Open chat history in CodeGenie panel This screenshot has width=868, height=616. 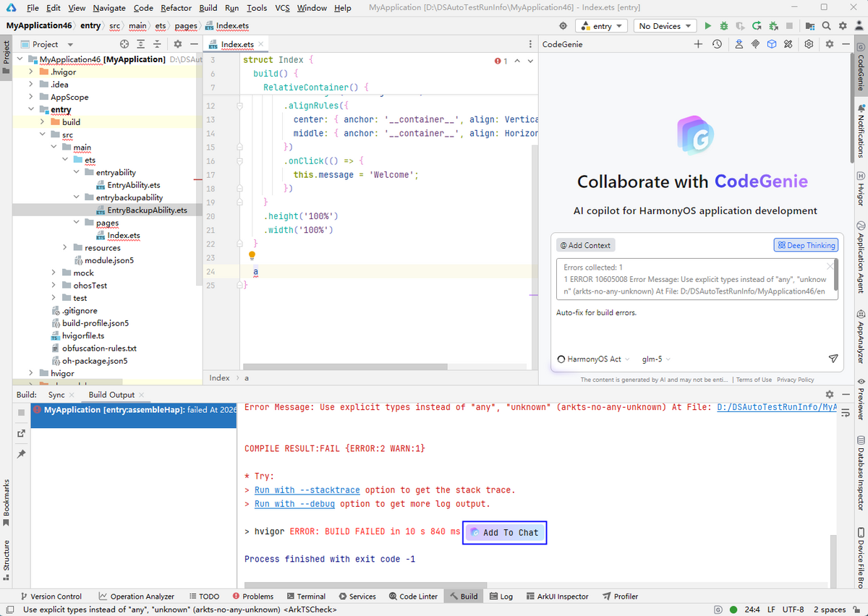[716, 44]
